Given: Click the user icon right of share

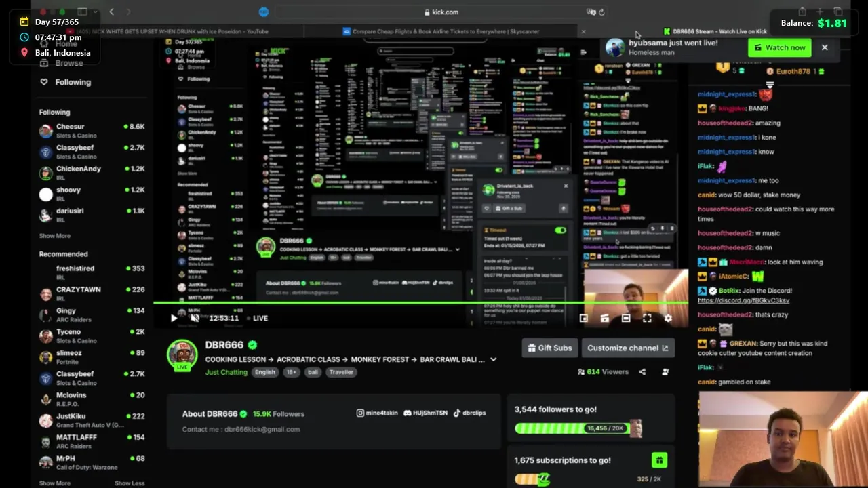Looking at the screenshot, I should pos(665,371).
